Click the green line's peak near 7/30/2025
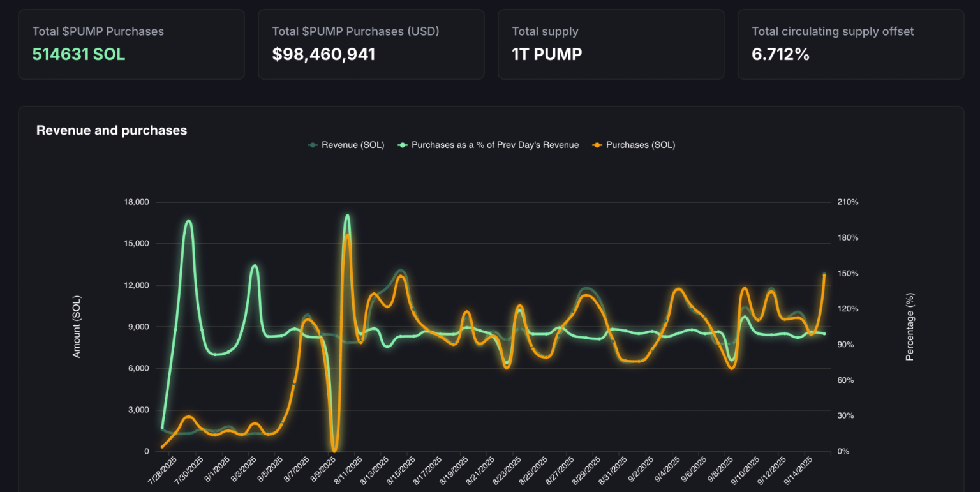This screenshot has height=492, width=980. coord(188,221)
